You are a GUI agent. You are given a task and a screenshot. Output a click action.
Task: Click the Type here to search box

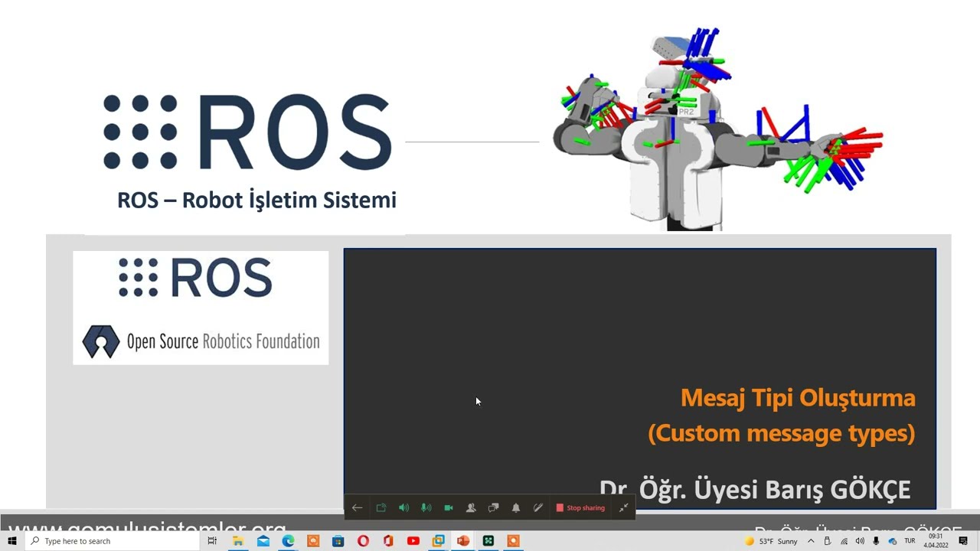pos(113,541)
